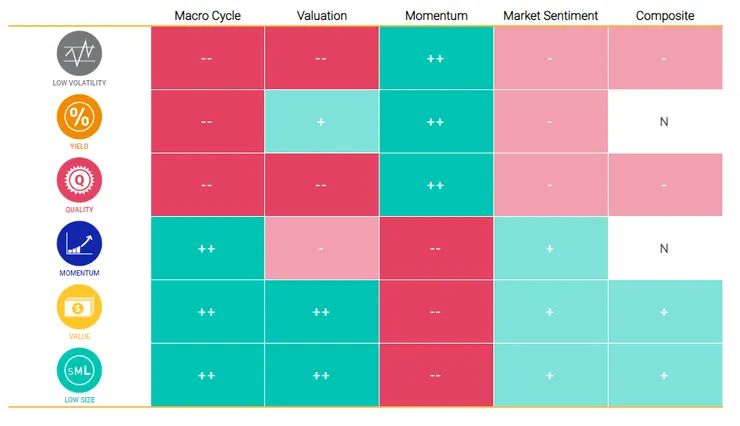Screen dimensions: 740x426
Task: Select the blue Momentum chart icon
Action: 79,243
